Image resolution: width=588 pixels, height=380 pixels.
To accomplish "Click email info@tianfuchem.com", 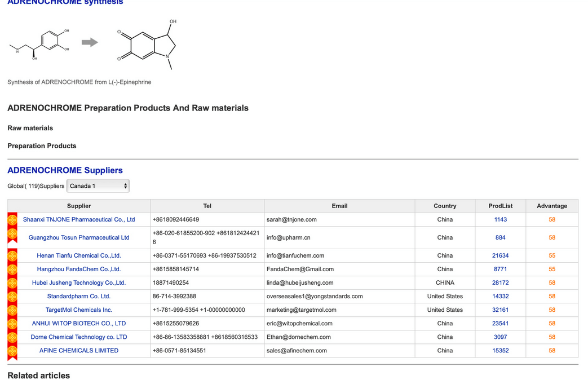I will (x=295, y=255).
